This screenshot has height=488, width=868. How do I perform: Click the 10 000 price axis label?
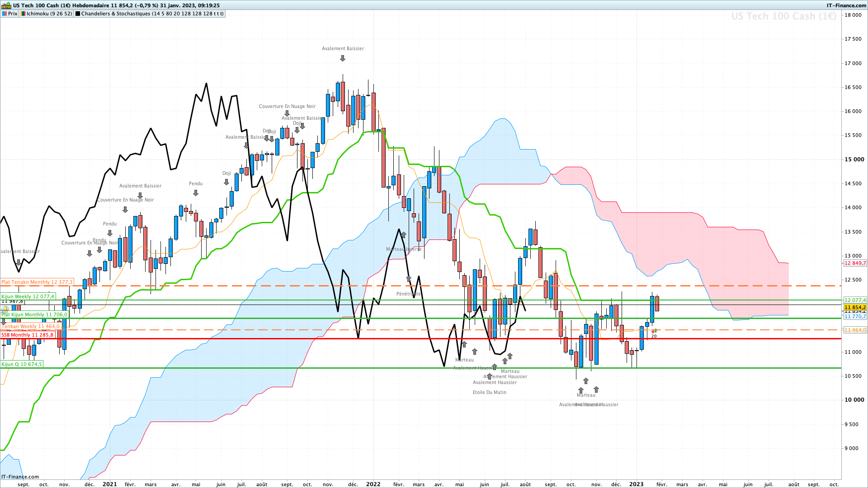coord(854,400)
